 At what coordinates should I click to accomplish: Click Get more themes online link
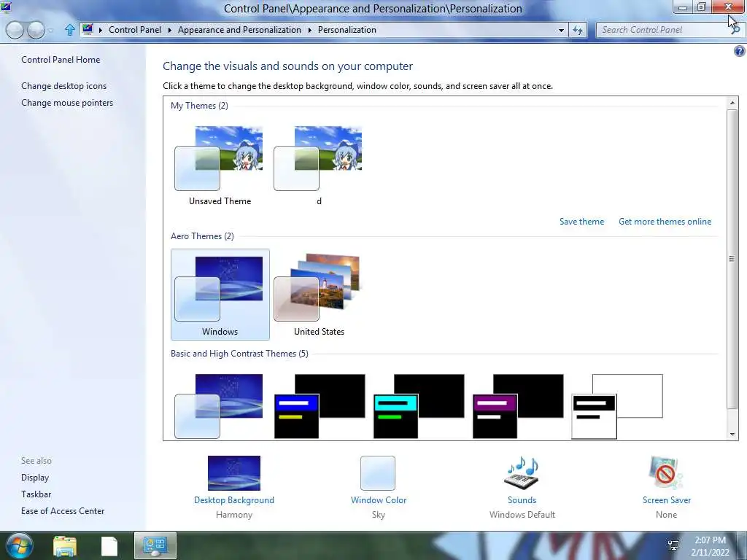665,222
